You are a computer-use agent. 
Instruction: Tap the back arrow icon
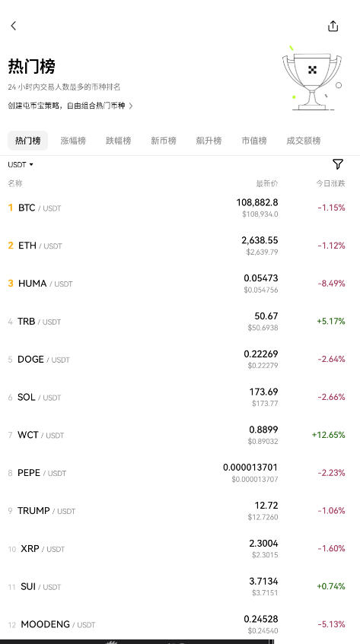(13, 26)
